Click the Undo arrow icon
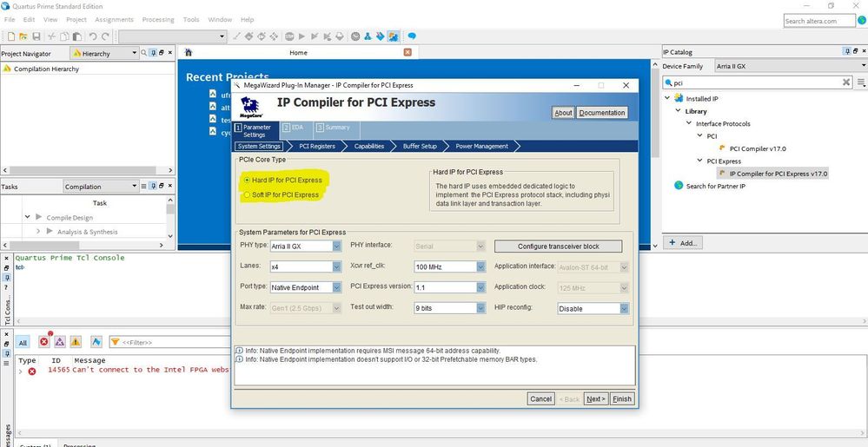Image resolution: width=868 pixels, height=447 pixels. click(92, 36)
